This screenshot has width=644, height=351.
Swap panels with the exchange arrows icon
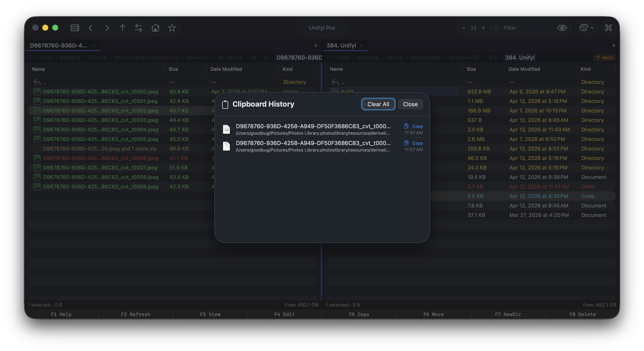pyautogui.click(x=138, y=28)
